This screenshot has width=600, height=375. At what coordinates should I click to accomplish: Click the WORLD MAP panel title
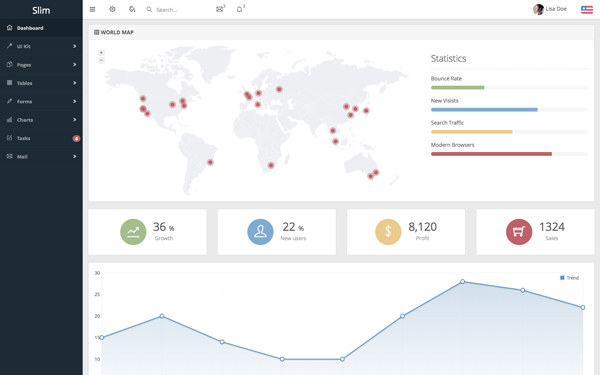[x=117, y=33]
